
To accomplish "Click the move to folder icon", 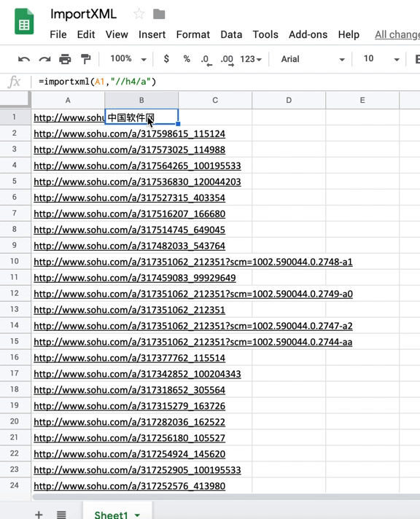I will click(x=159, y=15).
